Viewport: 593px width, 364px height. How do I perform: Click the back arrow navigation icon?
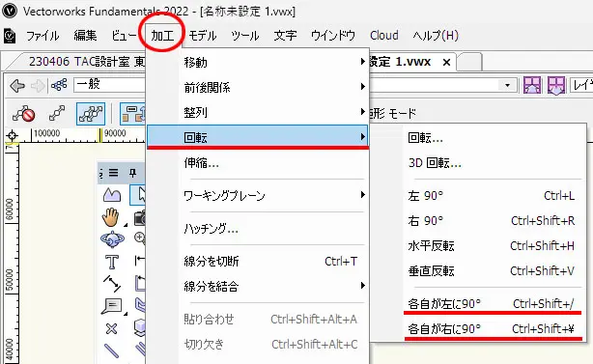coord(17,86)
